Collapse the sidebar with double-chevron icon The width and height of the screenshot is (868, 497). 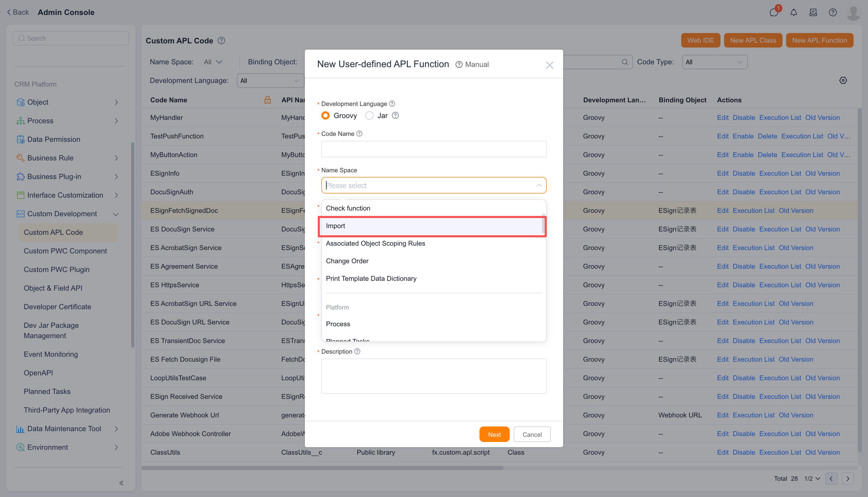121,483
